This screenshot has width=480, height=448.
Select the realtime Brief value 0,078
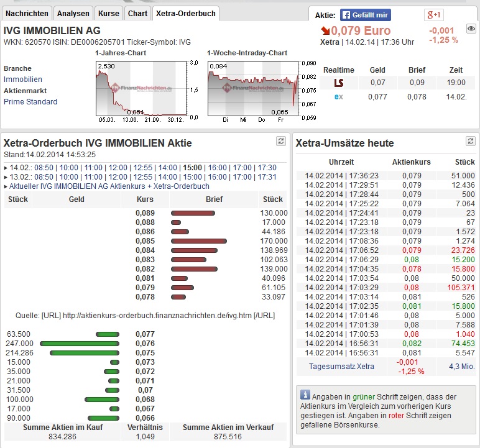click(x=417, y=97)
